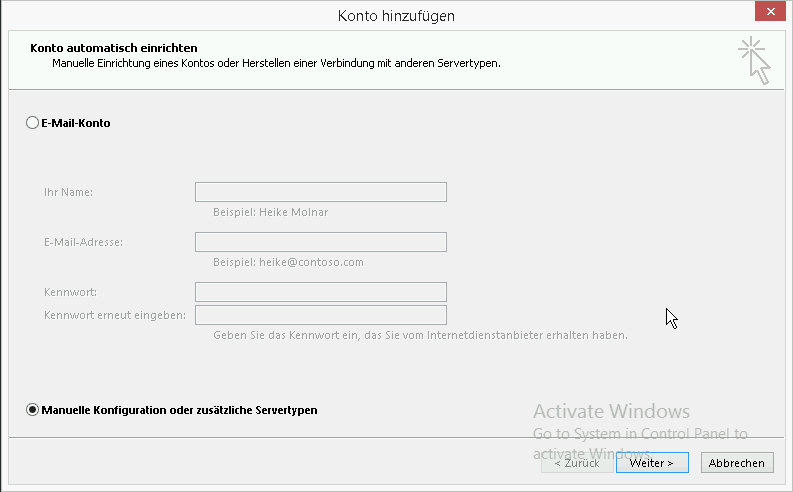
Task: Click the Kennwort password field
Action: pyautogui.click(x=320, y=292)
